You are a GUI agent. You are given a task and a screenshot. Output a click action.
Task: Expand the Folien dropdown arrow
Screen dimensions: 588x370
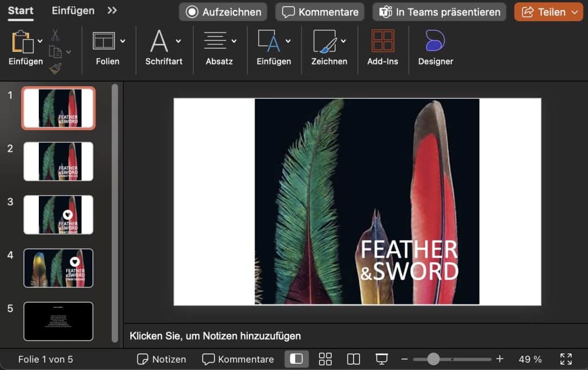pyautogui.click(x=123, y=41)
